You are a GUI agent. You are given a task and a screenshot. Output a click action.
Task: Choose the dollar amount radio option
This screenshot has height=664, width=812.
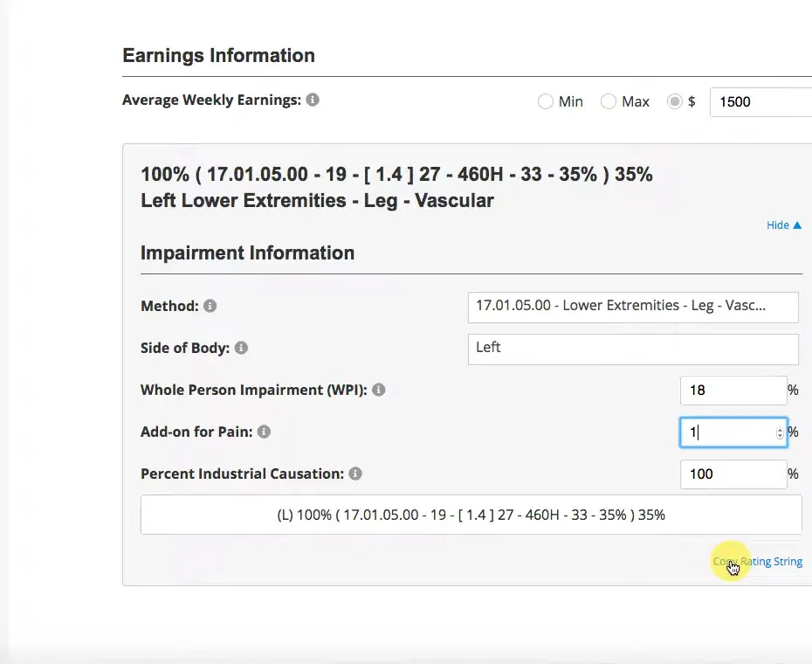[674, 101]
